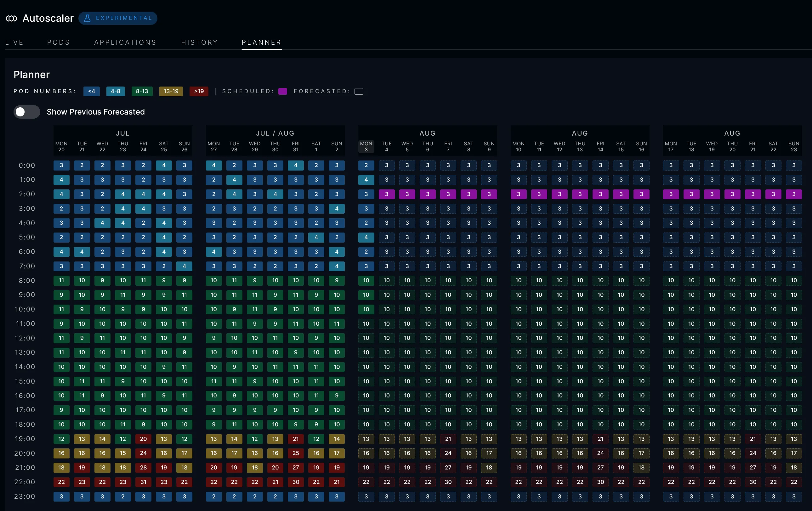Click cell for MON 3 at 5:00
Image resolution: width=812 pixels, height=511 pixels.
366,237
